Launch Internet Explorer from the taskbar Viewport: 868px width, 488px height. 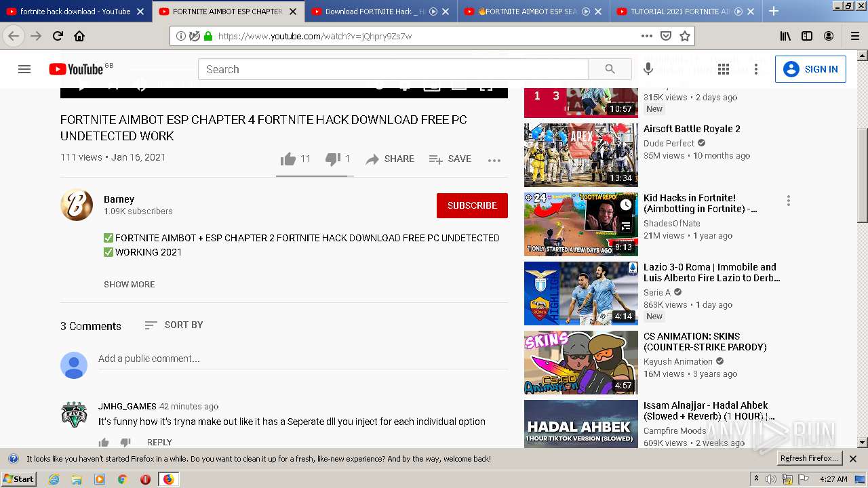click(54, 479)
